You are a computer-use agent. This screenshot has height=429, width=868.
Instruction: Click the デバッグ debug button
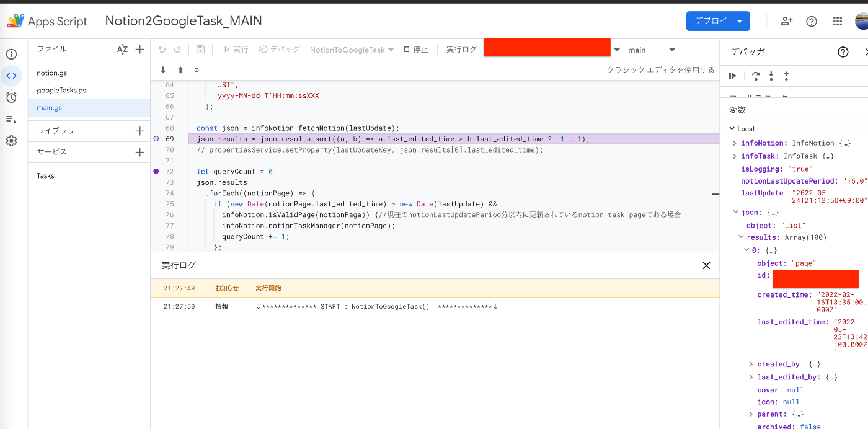[x=280, y=50]
